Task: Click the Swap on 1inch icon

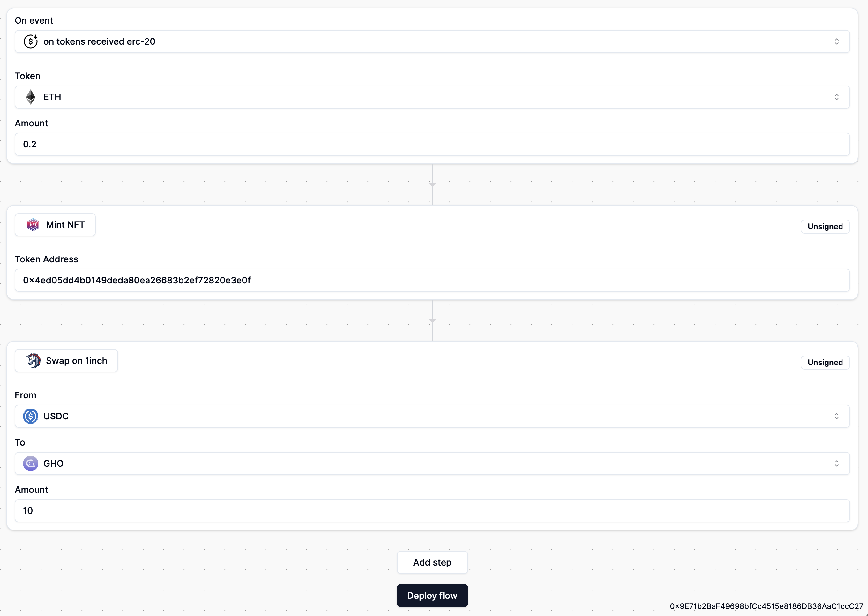Action: tap(33, 361)
